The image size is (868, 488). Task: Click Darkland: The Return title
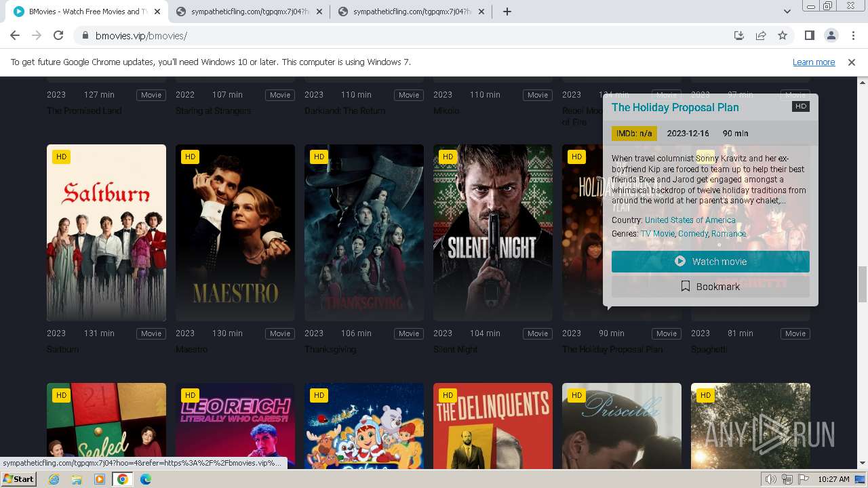pyautogui.click(x=344, y=111)
